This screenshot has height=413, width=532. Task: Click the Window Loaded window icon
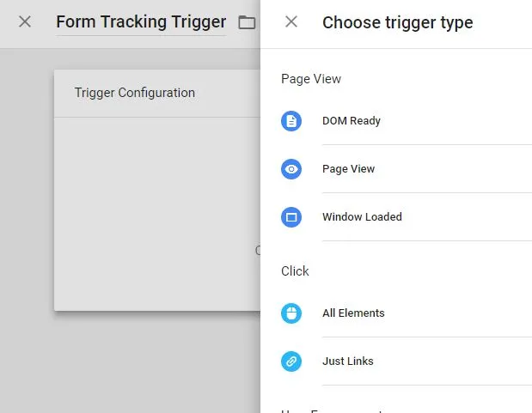pyautogui.click(x=291, y=217)
